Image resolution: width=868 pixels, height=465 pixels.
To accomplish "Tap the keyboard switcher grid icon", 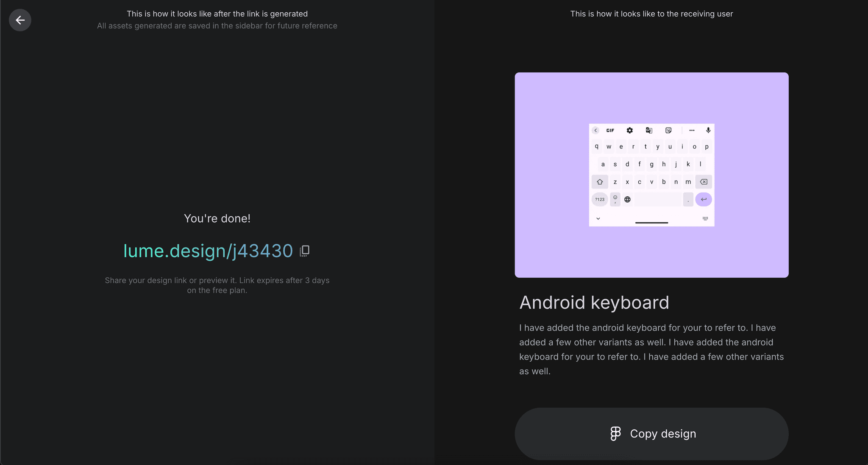I will [705, 219].
